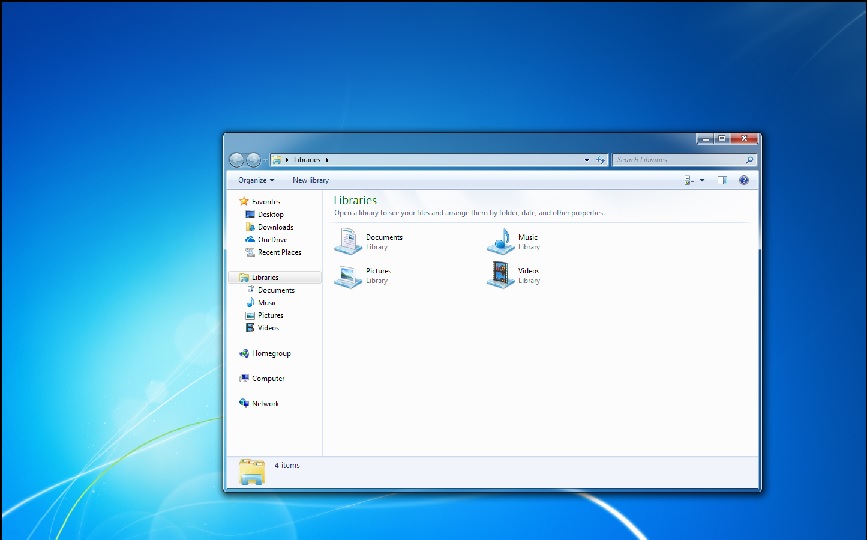Click the Favorites star icon

pos(244,202)
